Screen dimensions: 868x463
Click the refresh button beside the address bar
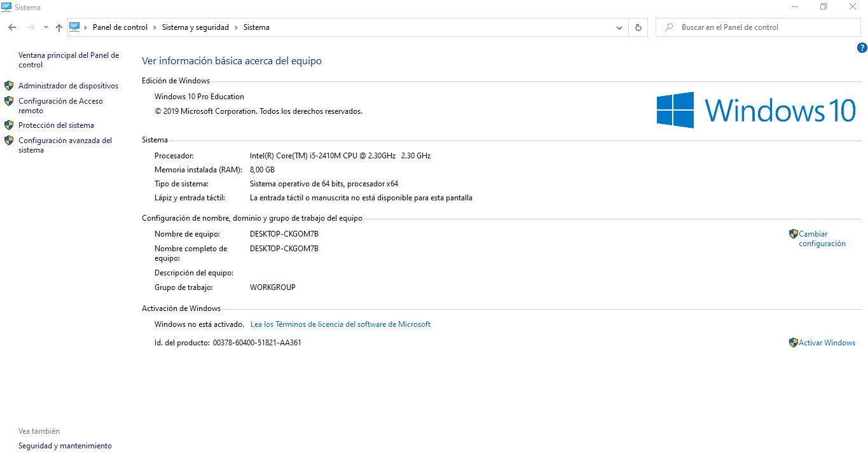[x=638, y=27]
